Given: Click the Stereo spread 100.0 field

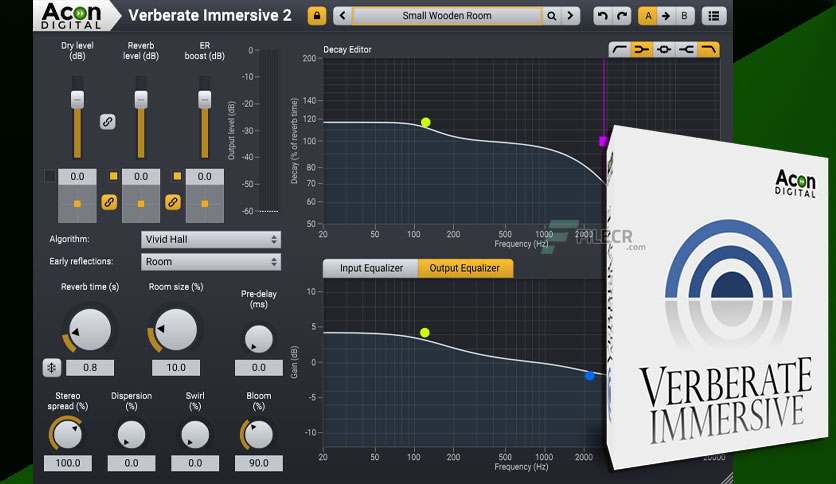Looking at the screenshot, I should [x=68, y=463].
